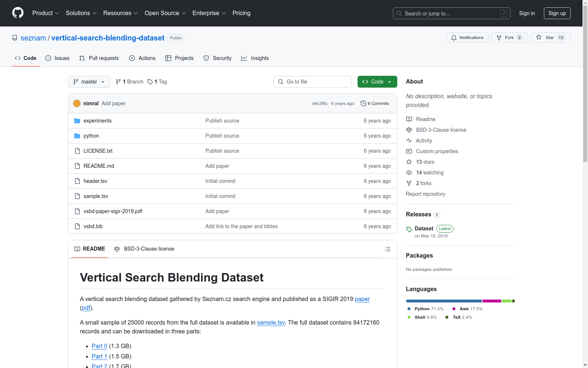588x368 pixels.
Task: Click the Python segment of language bar
Action: (444, 301)
